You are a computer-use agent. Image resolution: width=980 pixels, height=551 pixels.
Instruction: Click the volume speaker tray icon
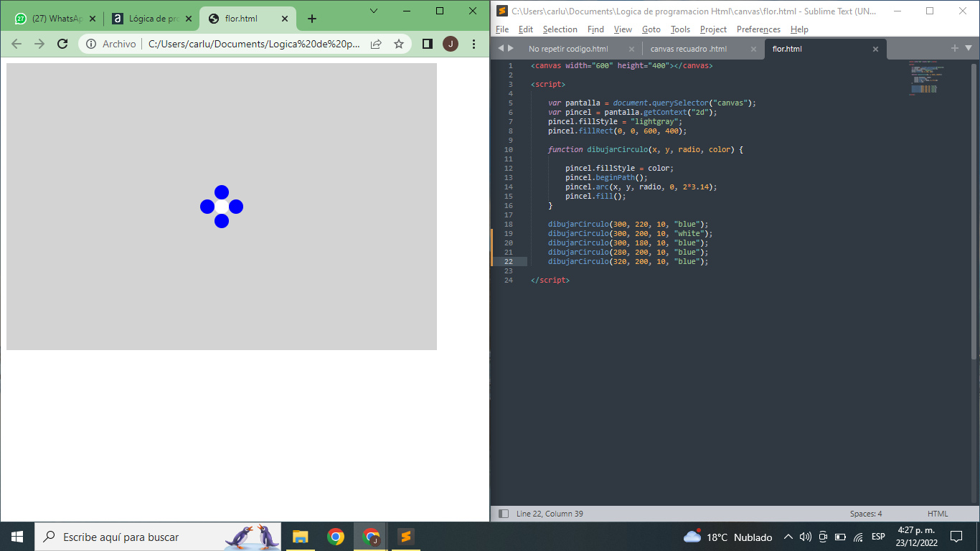tap(805, 537)
